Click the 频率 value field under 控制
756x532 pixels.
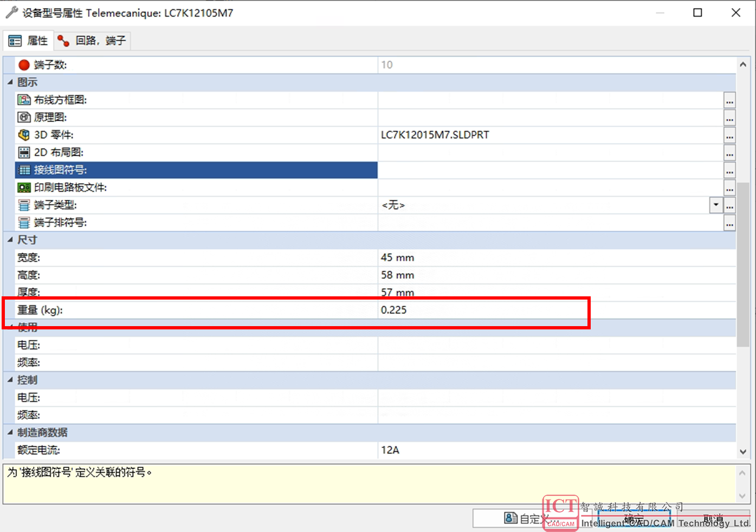click(557, 415)
